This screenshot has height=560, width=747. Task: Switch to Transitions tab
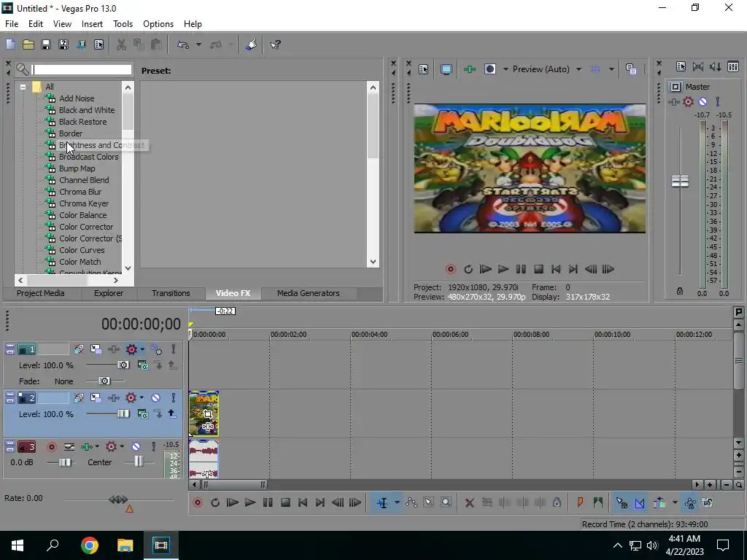point(171,293)
